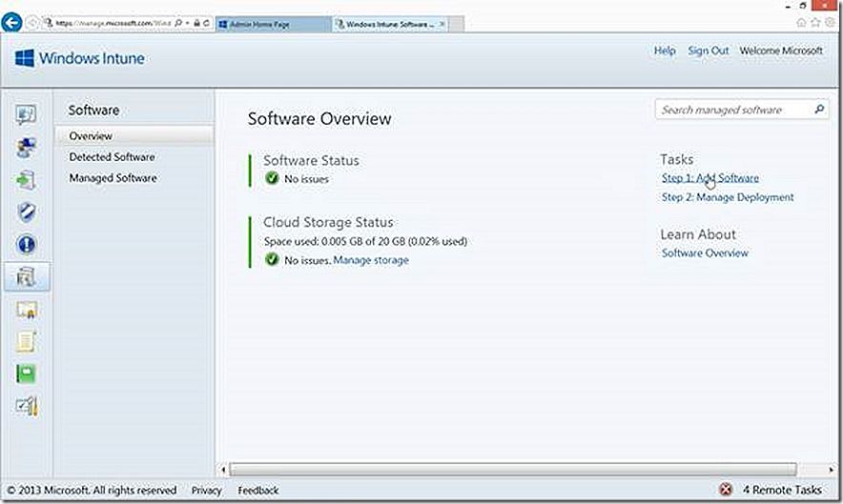Open the Administration workspace icon
Screen dimensions: 843x504
point(27,406)
